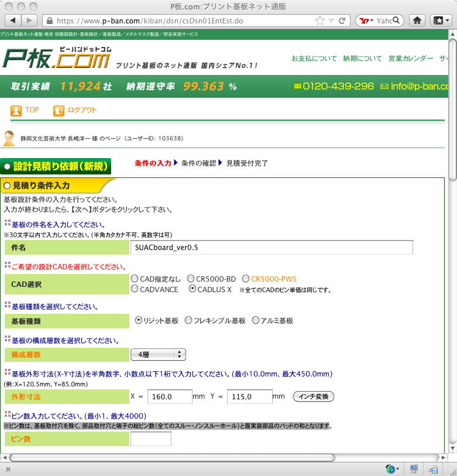Viewport: 457px width, 476px height.
Task: Select CR5000-BD radio button
Action: 191,278
